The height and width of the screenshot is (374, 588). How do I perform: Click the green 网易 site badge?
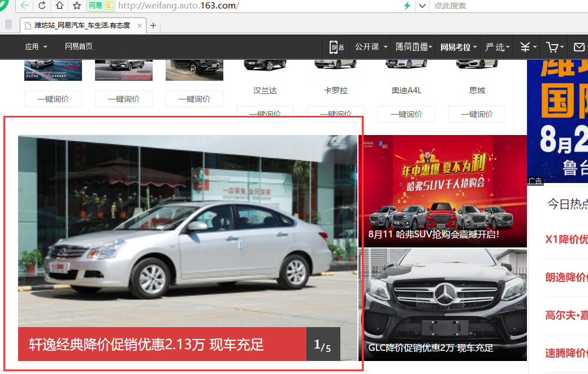tap(95, 6)
